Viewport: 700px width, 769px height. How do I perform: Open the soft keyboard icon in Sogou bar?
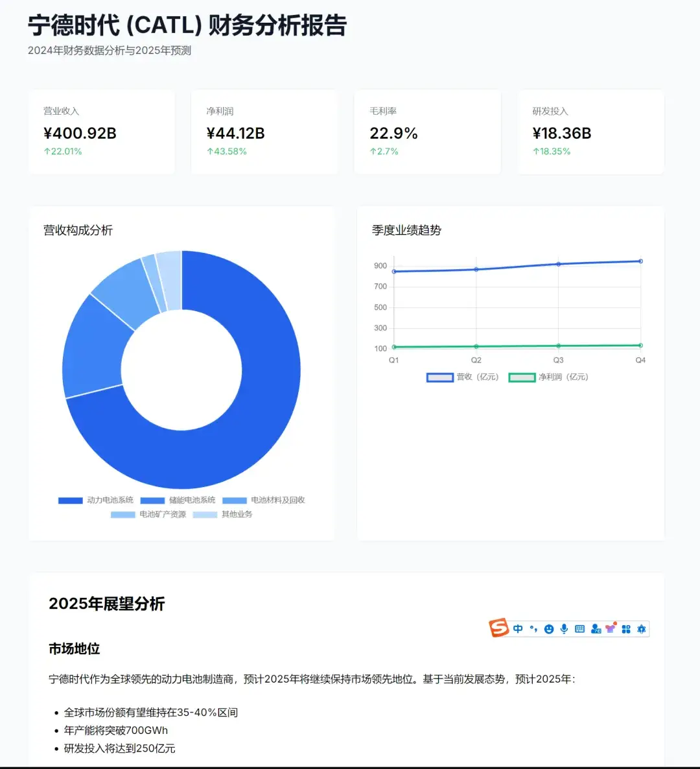coord(580,629)
